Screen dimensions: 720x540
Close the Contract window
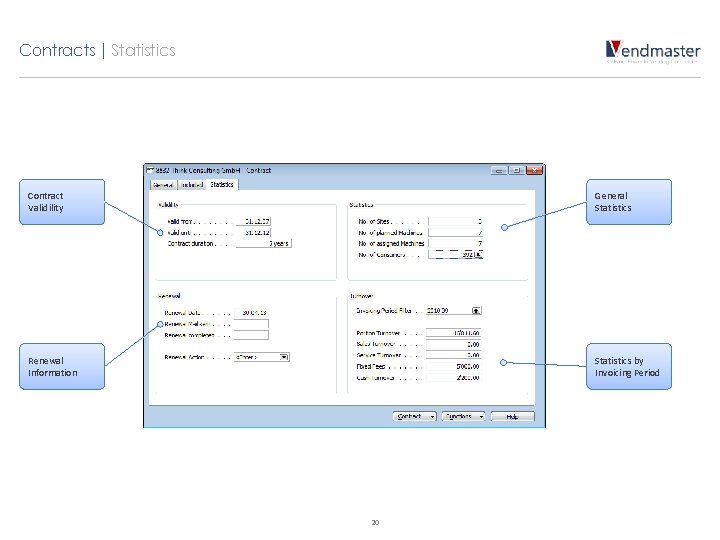tap(534, 170)
